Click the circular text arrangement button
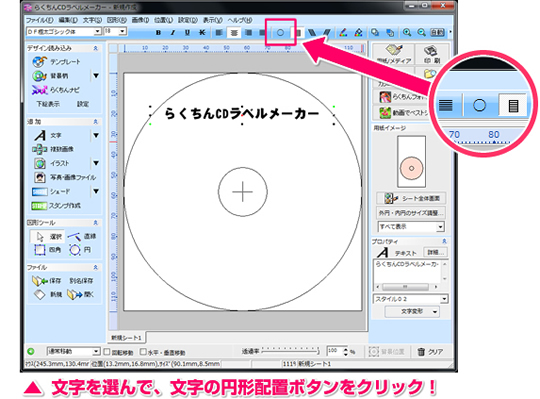Image resolution: width=540 pixels, height=399 pixels. click(280, 33)
